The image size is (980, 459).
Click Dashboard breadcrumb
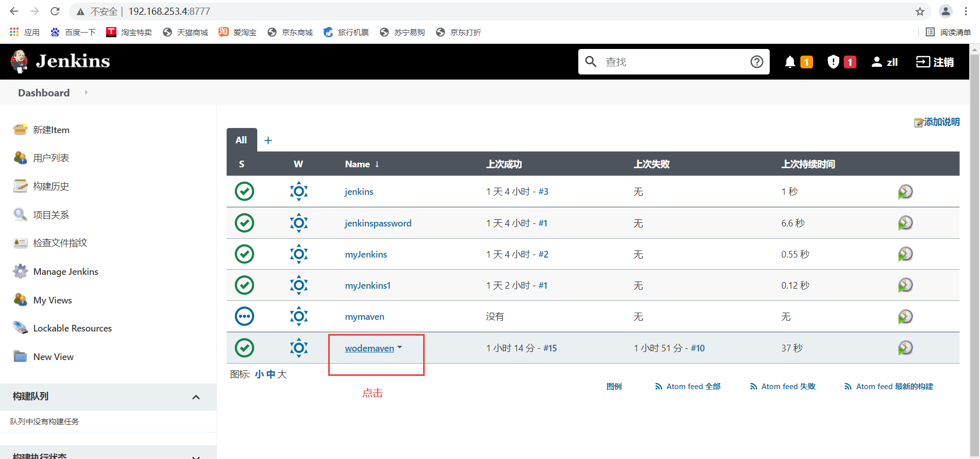tap(44, 93)
